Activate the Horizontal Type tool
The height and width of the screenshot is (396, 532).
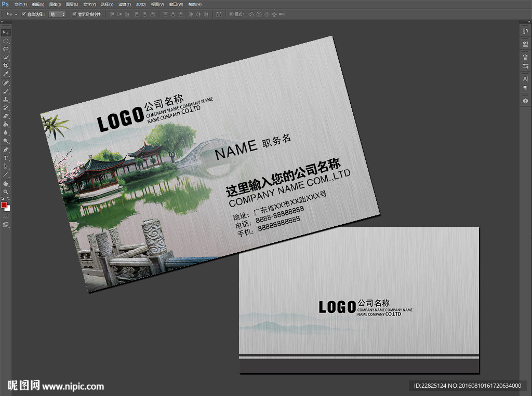6,158
